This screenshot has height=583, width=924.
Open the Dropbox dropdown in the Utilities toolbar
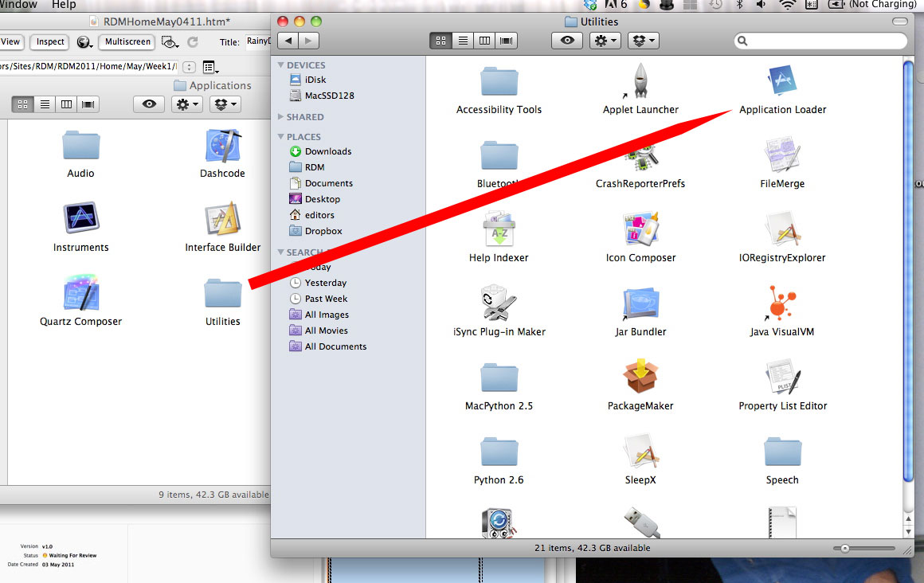[643, 41]
